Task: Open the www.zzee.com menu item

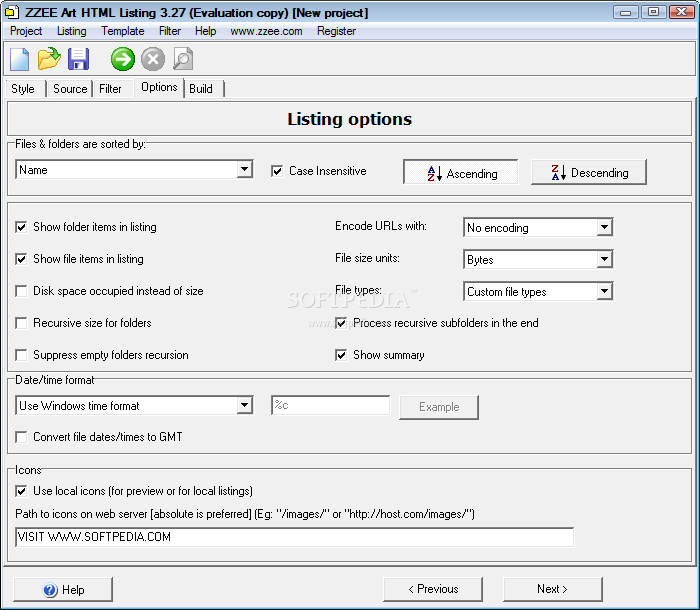Action: [x=266, y=31]
